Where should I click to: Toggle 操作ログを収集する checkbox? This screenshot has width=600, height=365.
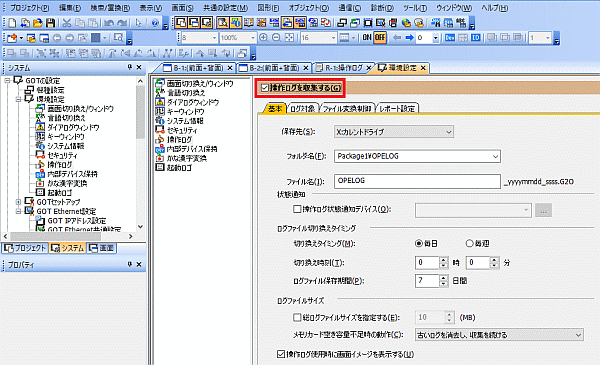[264, 88]
